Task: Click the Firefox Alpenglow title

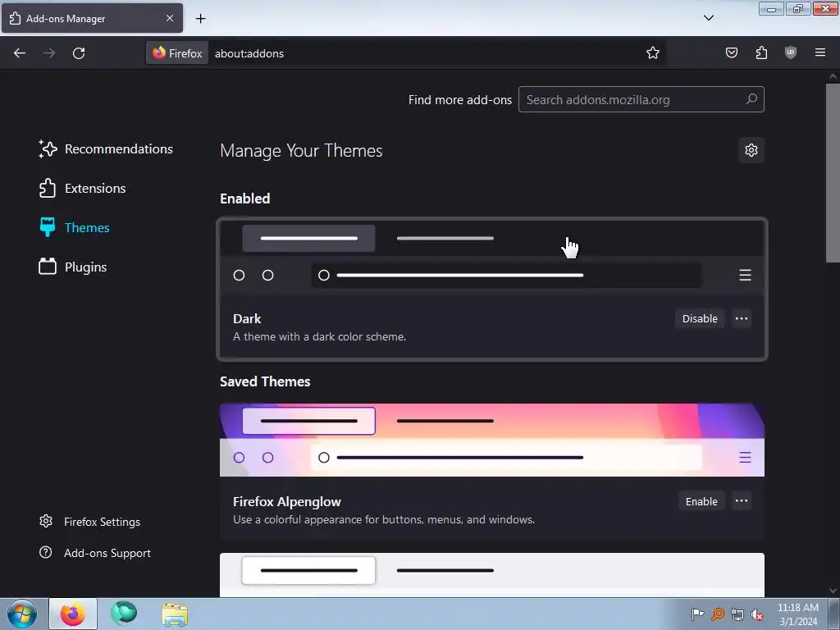Action: [287, 502]
